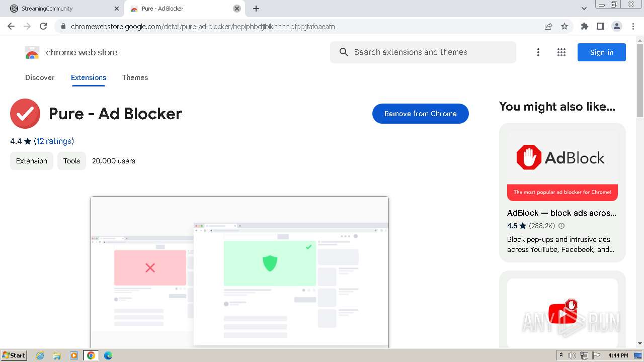Image resolution: width=644 pixels, height=362 pixels.
Task: Open the web store more options menu
Action: click(x=538, y=52)
